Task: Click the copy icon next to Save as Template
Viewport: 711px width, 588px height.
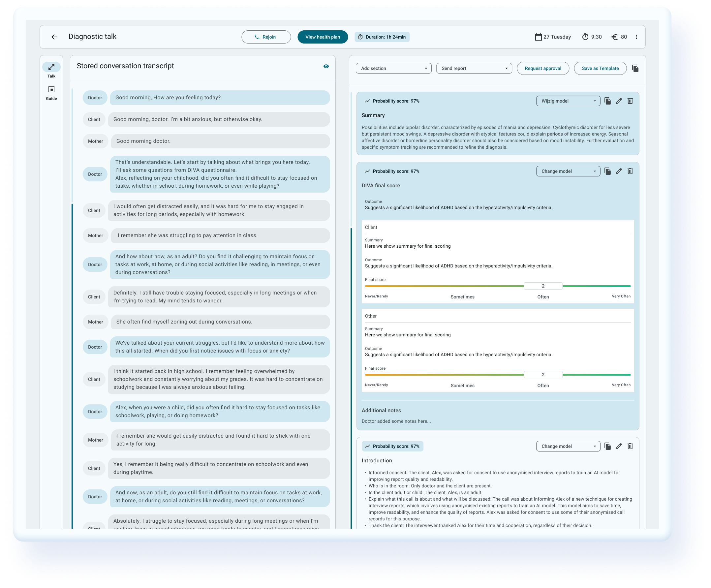Action: pyautogui.click(x=635, y=68)
